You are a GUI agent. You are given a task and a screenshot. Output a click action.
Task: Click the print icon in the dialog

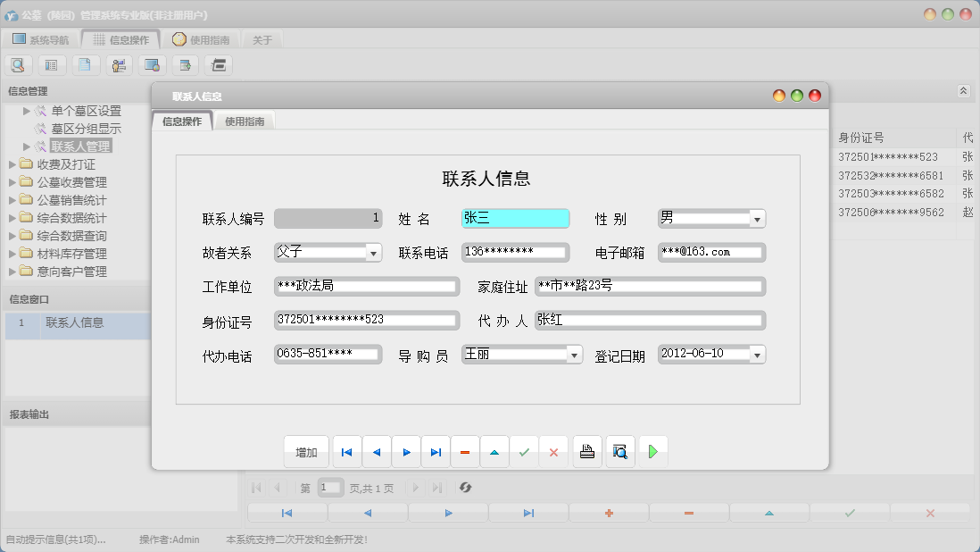[x=586, y=451]
